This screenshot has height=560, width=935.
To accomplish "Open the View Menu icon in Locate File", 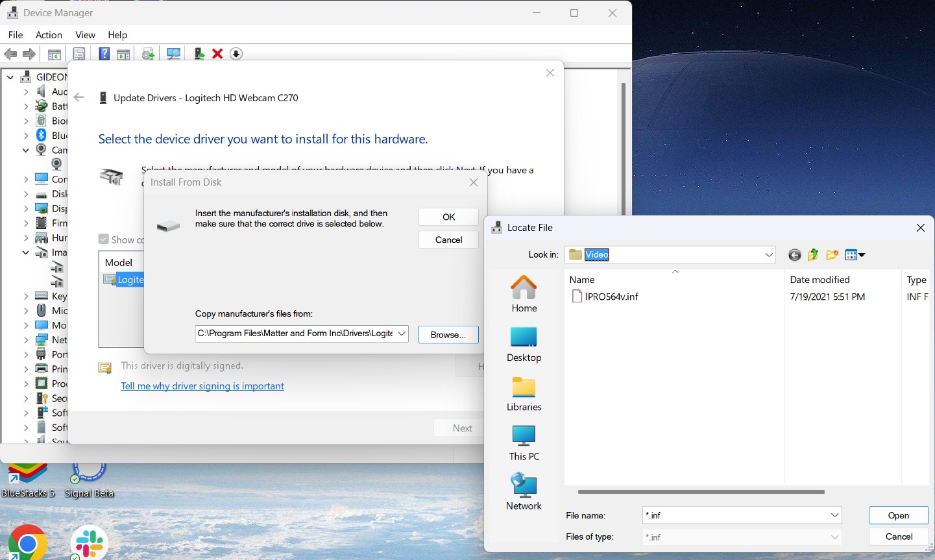I will click(x=855, y=255).
